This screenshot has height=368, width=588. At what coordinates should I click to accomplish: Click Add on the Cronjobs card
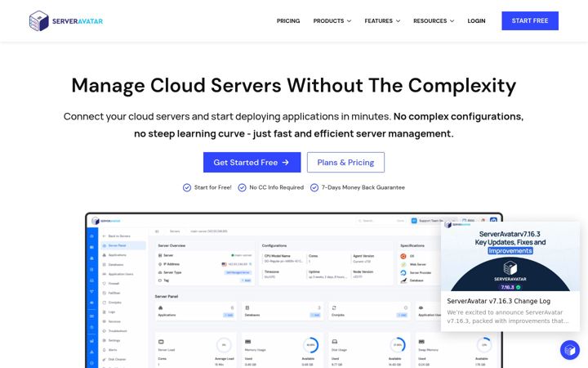click(x=402, y=315)
